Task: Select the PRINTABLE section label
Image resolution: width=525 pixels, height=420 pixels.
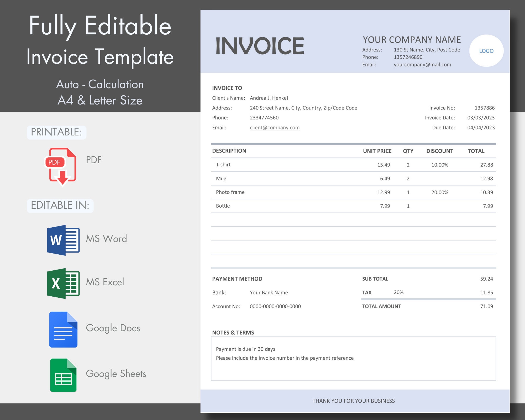Action: tap(56, 132)
